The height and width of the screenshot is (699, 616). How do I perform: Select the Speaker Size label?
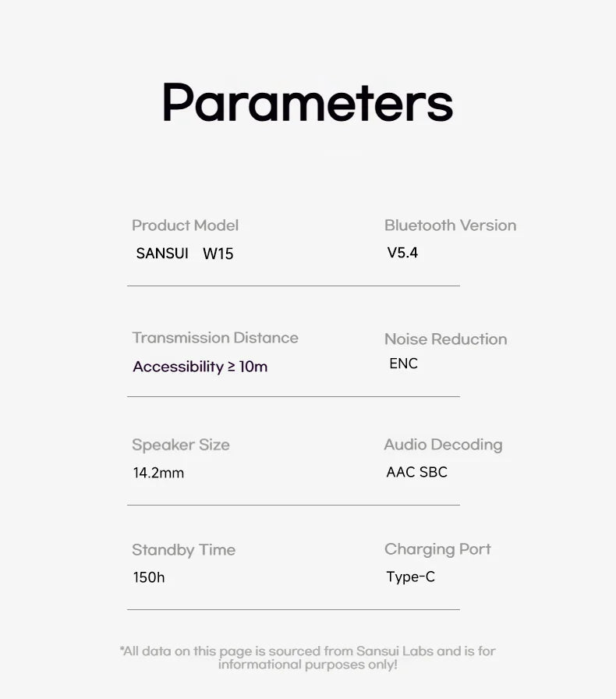[181, 445]
